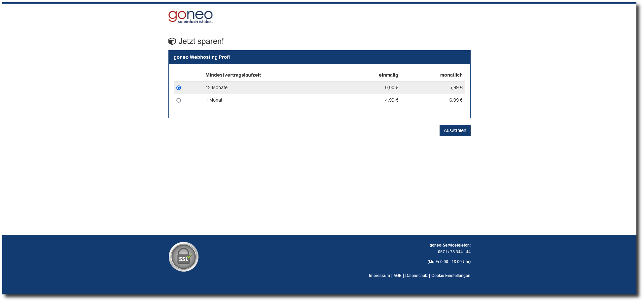The image size is (644, 302).
Task: Click the '(Mo-Fr 9.00 - 18.00 Uhr)' hours text
Action: click(x=449, y=262)
